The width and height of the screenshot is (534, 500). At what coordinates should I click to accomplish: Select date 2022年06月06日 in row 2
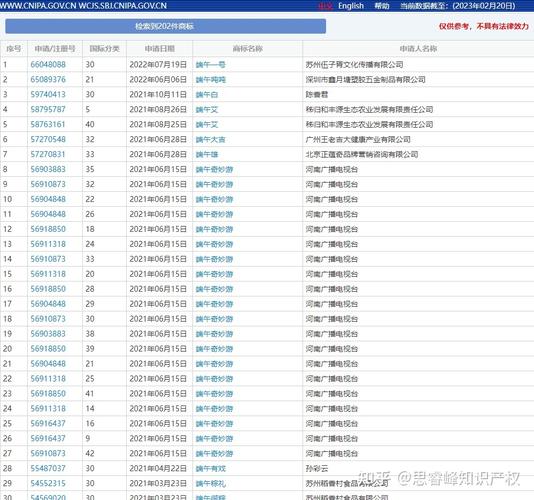pos(158,79)
